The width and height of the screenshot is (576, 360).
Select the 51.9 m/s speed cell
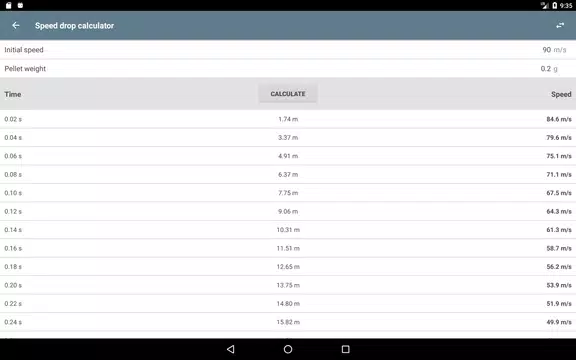pos(559,303)
